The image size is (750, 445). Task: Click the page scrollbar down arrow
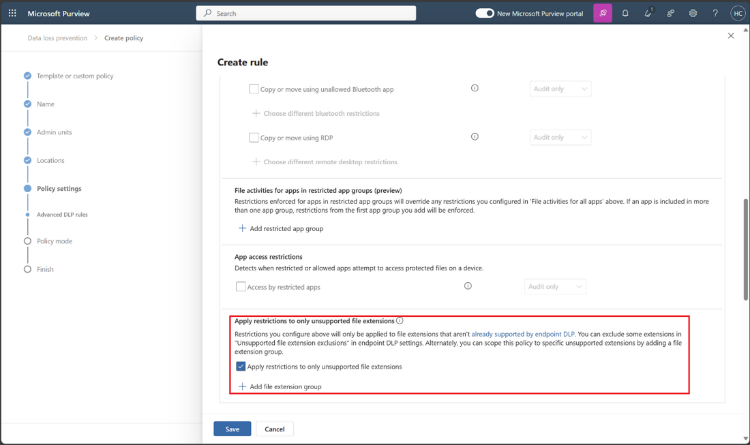[746, 439]
